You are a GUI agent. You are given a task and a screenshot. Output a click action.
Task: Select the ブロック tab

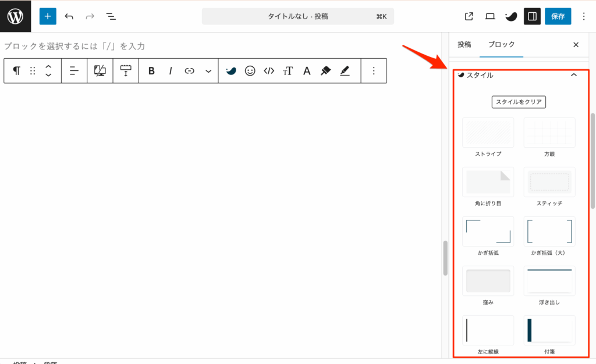(501, 45)
